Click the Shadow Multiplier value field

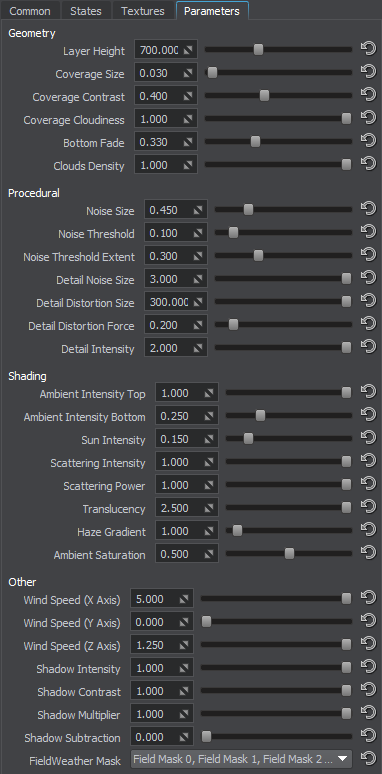[x=162, y=714]
